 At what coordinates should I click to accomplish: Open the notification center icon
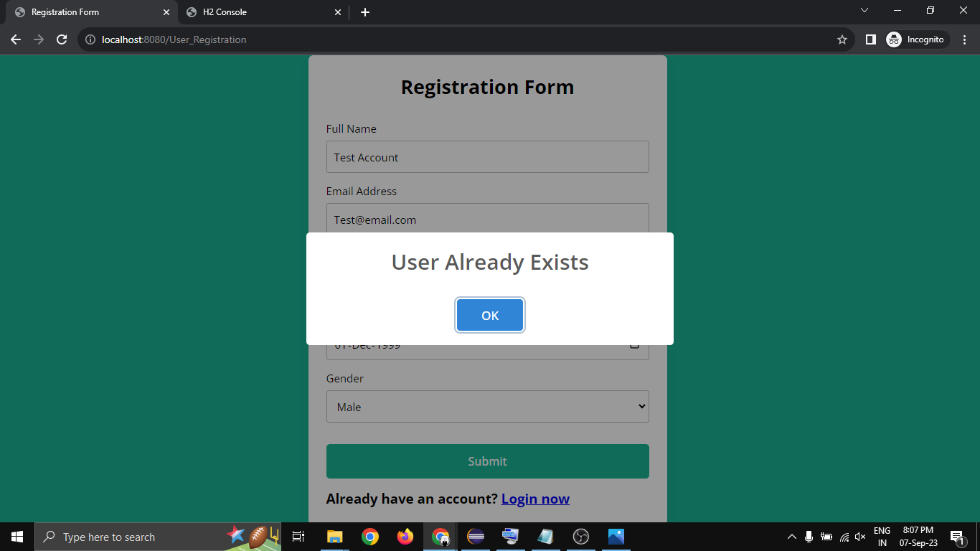(957, 537)
